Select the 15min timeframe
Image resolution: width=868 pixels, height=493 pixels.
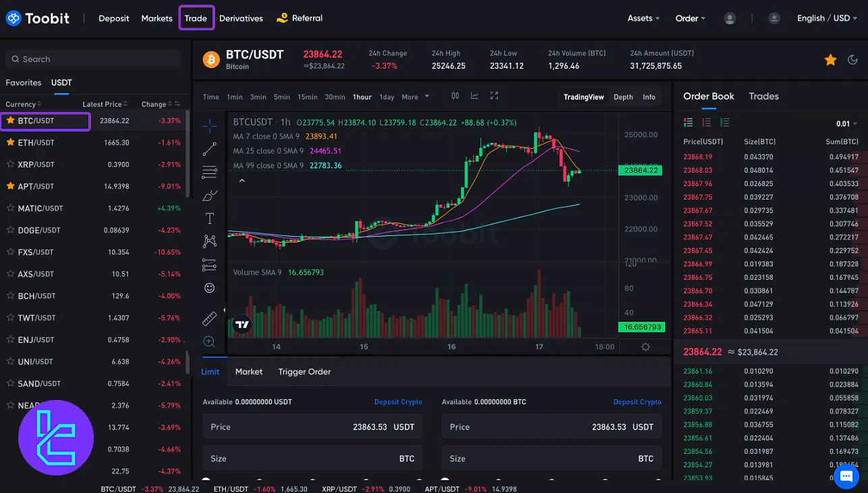click(x=308, y=96)
